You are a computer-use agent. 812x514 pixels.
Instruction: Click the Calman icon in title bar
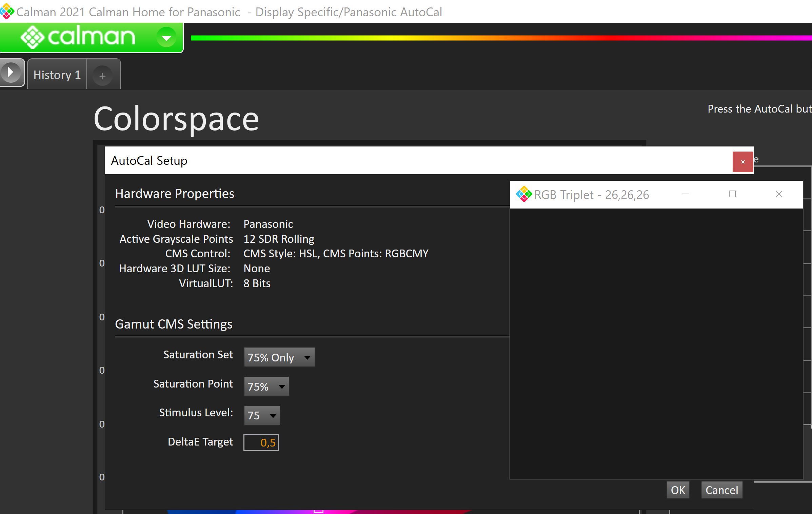click(7, 12)
